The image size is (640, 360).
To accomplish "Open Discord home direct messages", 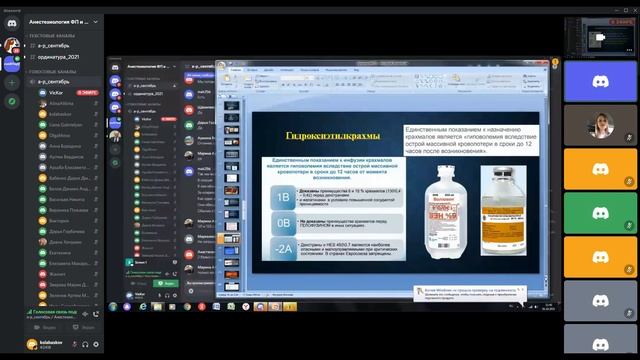I will [12, 23].
